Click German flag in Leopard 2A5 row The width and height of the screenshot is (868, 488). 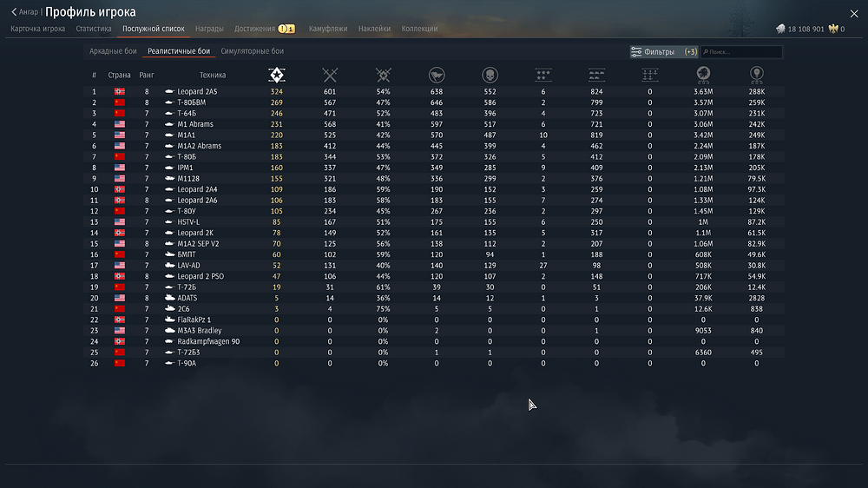[120, 91]
